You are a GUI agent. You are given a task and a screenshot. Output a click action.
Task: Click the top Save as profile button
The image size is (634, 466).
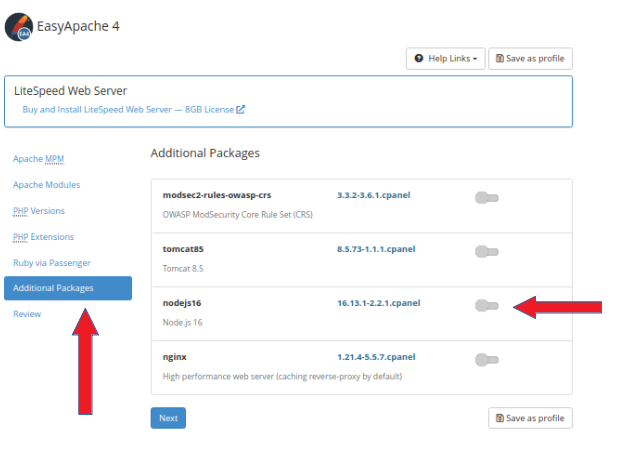coord(530,59)
